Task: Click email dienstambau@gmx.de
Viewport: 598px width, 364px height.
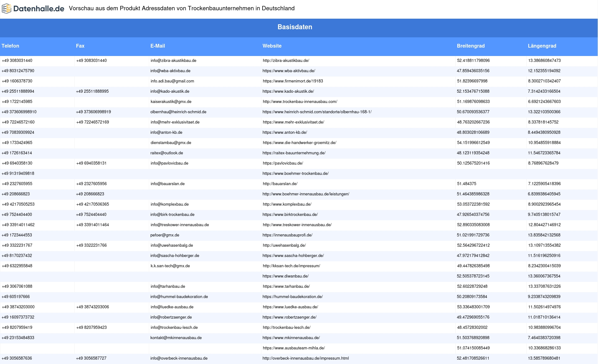Action: coord(171,143)
